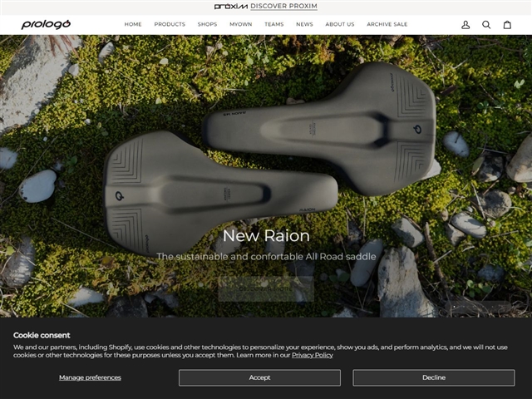Open the Shops menu item
The height and width of the screenshot is (399, 532).
click(207, 25)
